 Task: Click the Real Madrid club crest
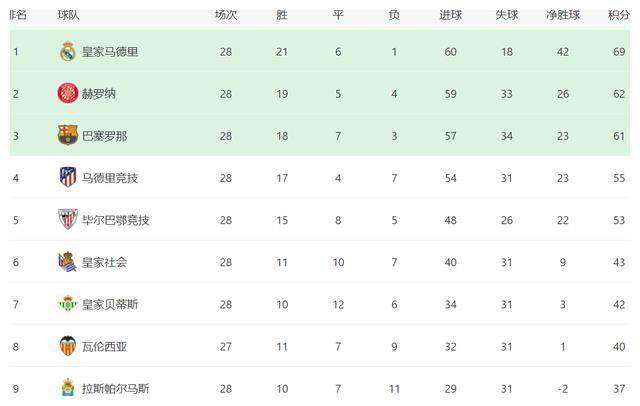pos(67,51)
